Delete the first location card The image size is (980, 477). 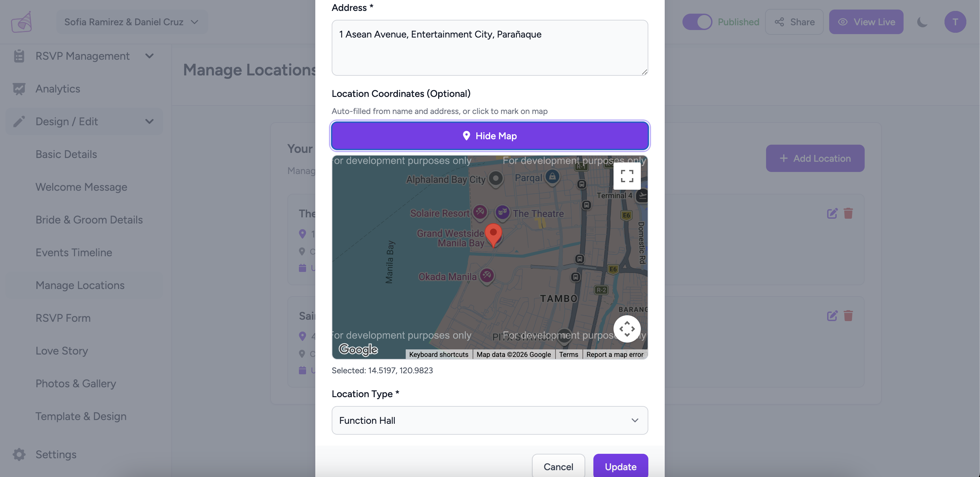[848, 213]
